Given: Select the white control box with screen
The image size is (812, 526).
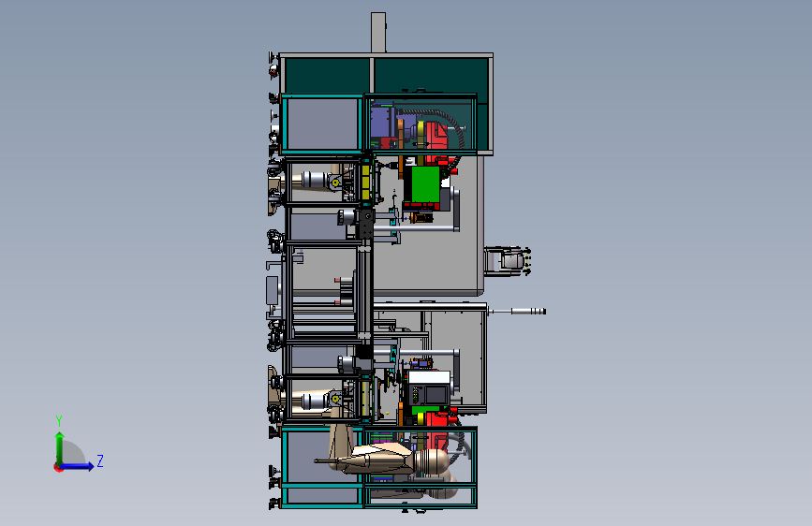Looking at the screenshot, I should tap(429, 387).
